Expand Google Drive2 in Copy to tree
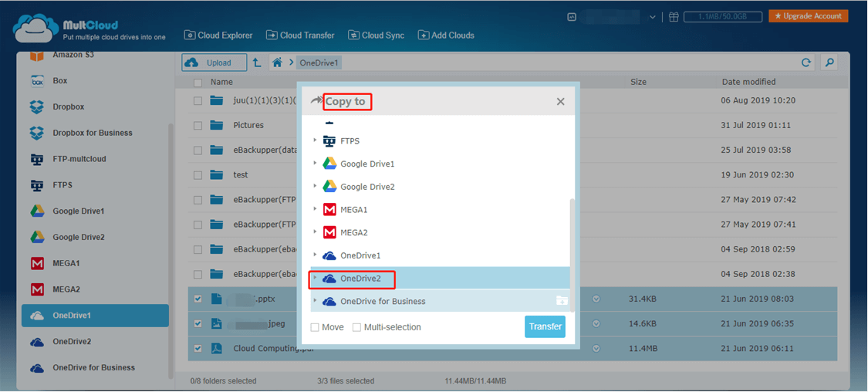 click(315, 187)
